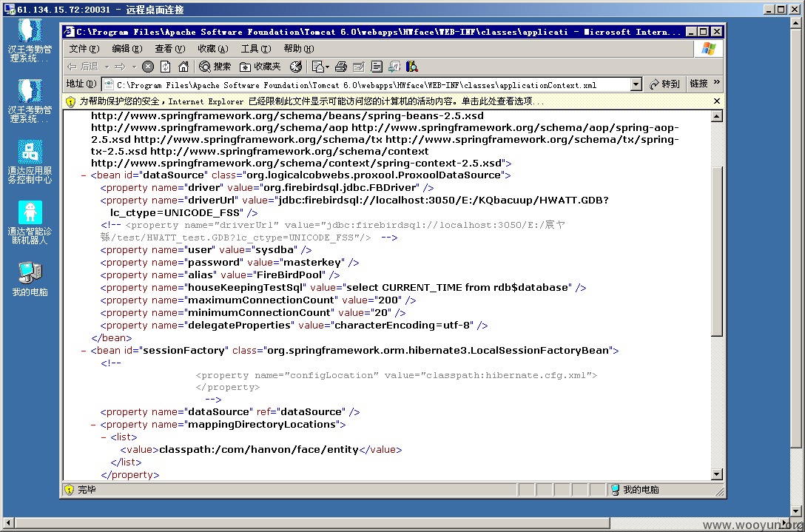
Task: Click the Stop loading icon
Action: [x=148, y=67]
